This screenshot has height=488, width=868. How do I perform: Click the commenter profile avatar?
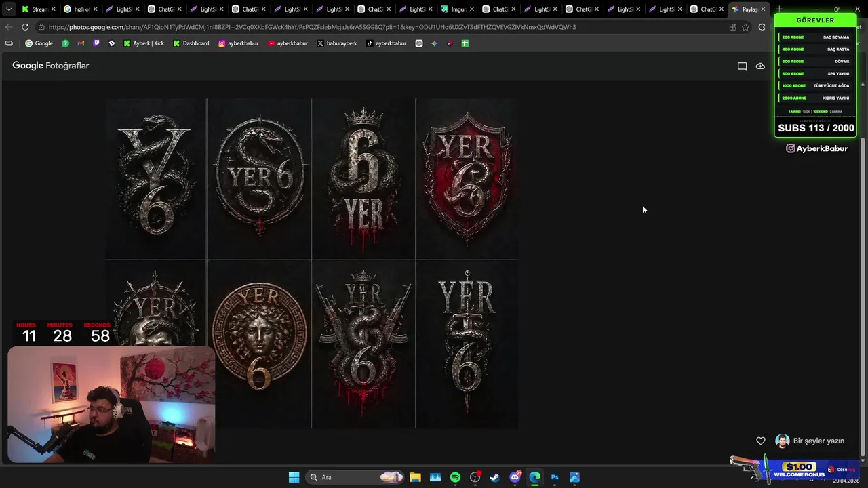pyautogui.click(x=783, y=441)
